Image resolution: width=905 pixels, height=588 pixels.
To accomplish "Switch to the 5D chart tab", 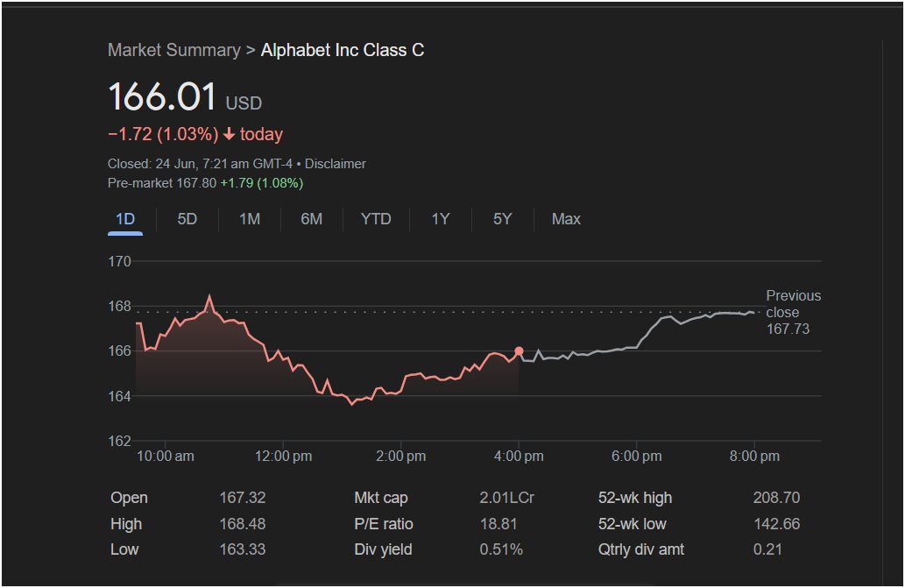I will pos(187,219).
